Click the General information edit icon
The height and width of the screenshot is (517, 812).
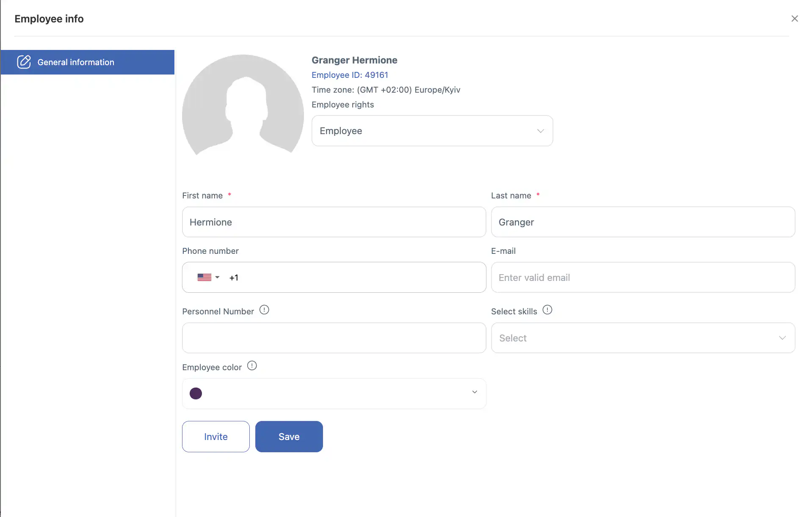tap(24, 62)
